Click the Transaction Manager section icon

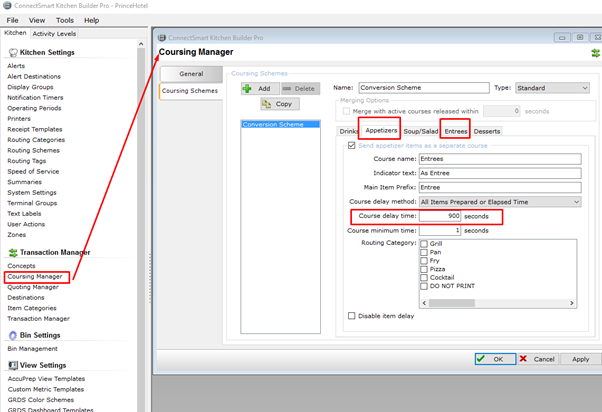tap(12, 252)
